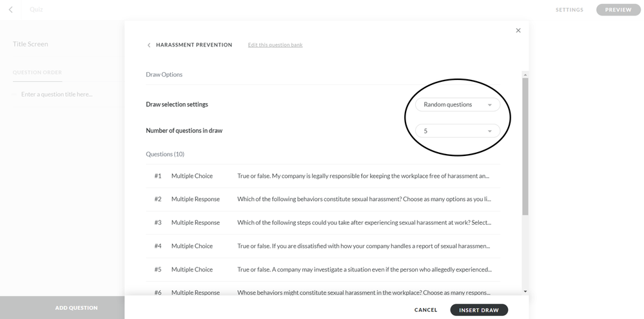Select the Title Screen item
Image resolution: width=644 pixels, height=319 pixels.
point(30,44)
